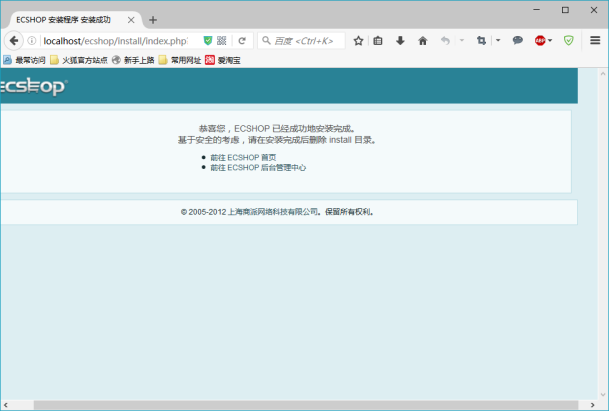Follow the 前往 ECSHOP 后台管理中心 link
This screenshot has width=609, height=411.
click(x=258, y=167)
